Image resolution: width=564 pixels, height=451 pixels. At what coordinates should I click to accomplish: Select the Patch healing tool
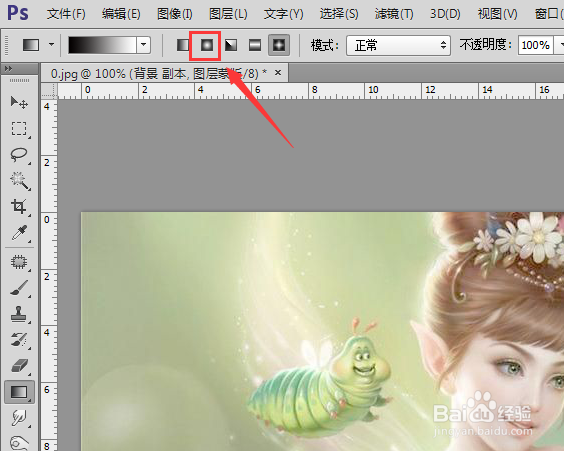click(x=19, y=262)
